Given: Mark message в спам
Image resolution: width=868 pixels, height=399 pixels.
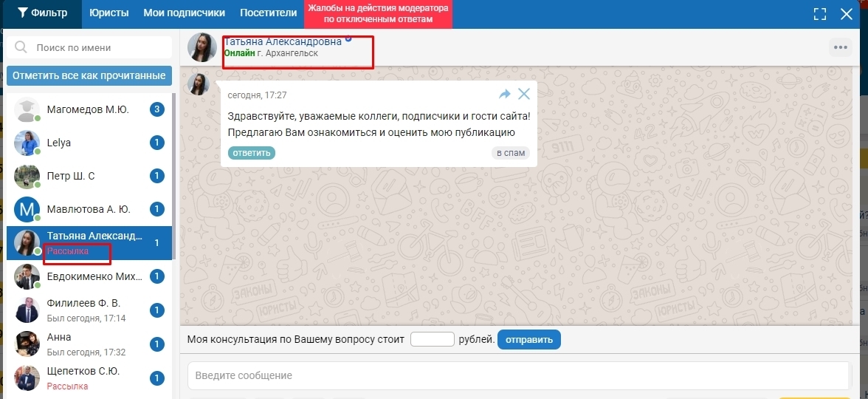Looking at the screenshot, I should coord(511,153).
